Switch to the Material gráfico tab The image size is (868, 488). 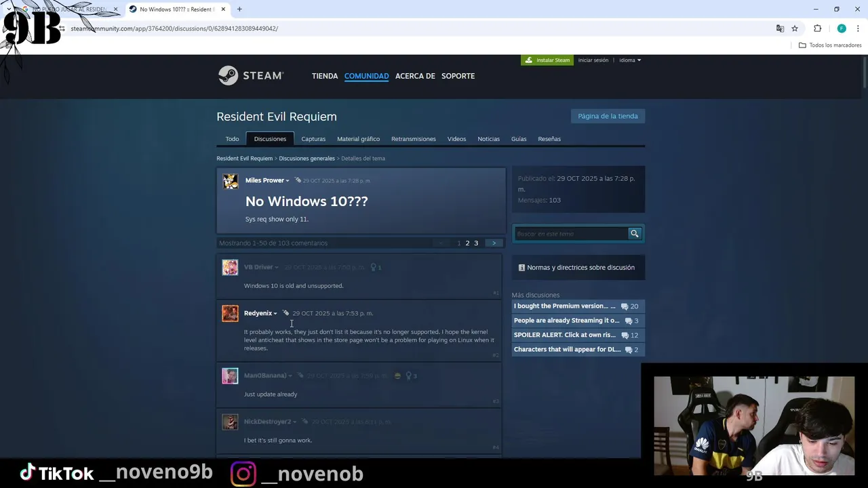point(358,139)
